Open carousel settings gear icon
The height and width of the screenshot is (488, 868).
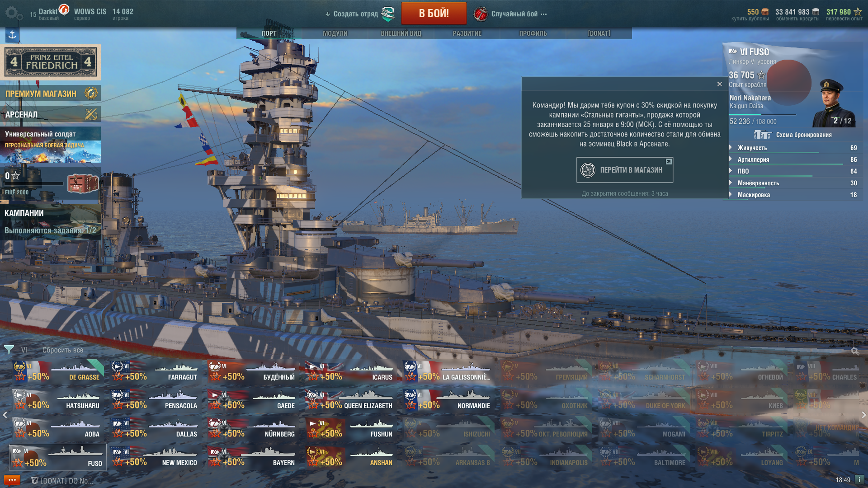tap(855, 351)
